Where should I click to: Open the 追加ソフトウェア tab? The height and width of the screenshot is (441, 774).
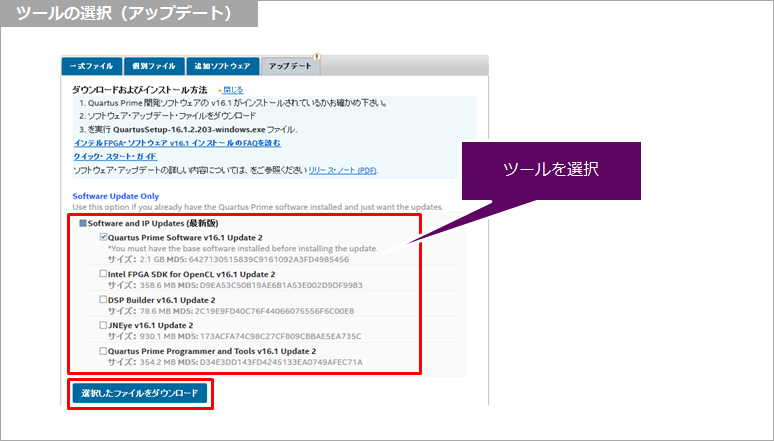click(x=223, y=66)
